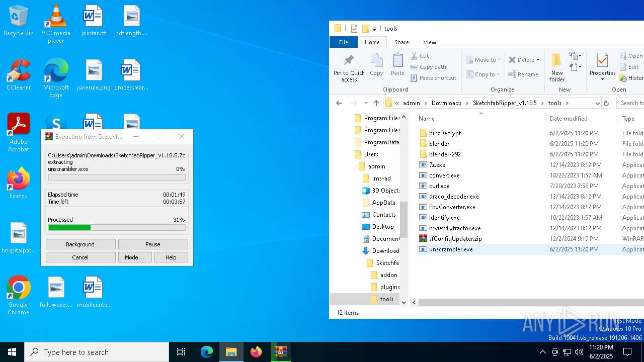644x362 pixels.
Task: Expand the address bar history dropdown
Action: 597,103
